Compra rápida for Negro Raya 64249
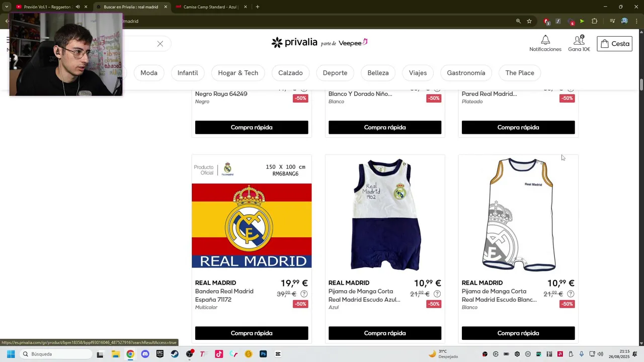644x362 pixels. pyautogui.click(x=252, y=127)
